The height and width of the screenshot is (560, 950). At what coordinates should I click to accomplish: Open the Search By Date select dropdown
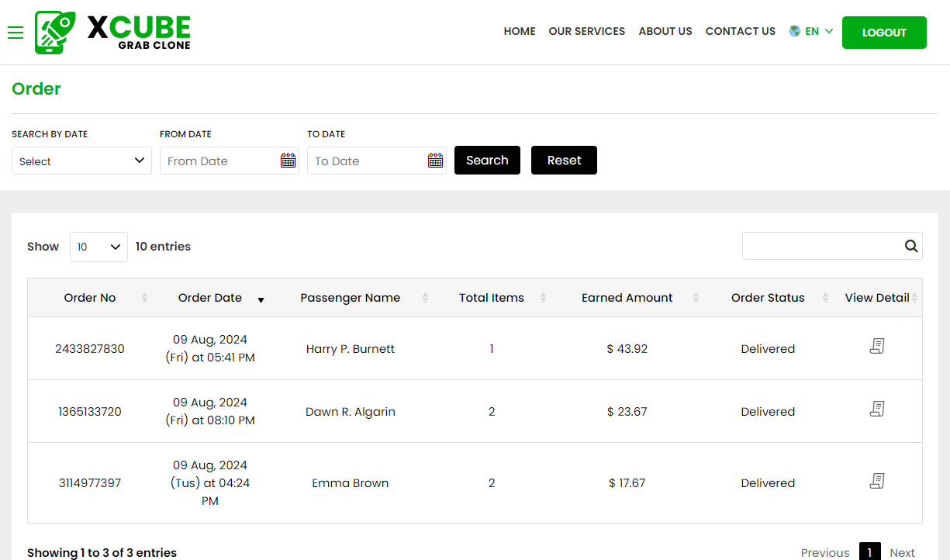pos(81,161)
